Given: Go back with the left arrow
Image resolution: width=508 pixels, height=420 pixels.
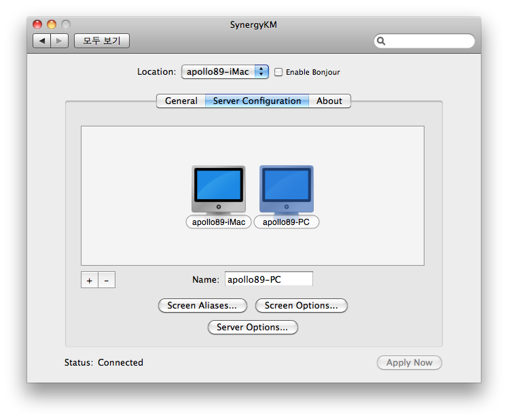Looking at the screenshot, I should click(42, 41).
